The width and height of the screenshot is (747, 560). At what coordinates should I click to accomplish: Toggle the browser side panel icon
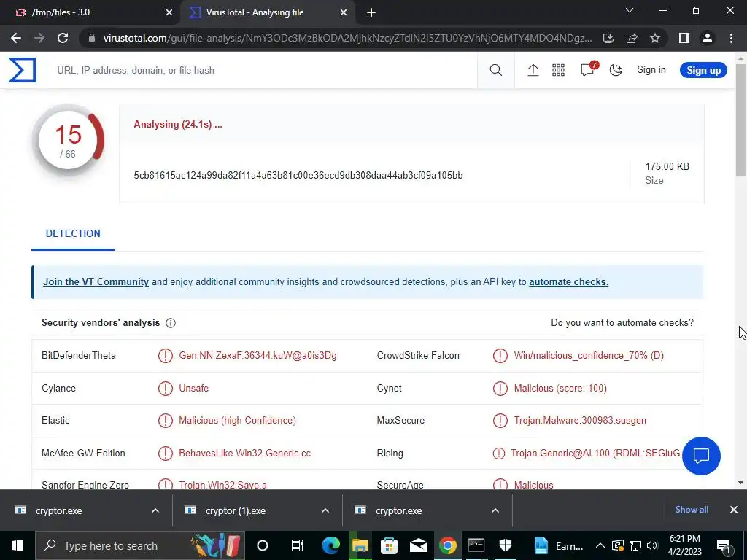[684, 38]
